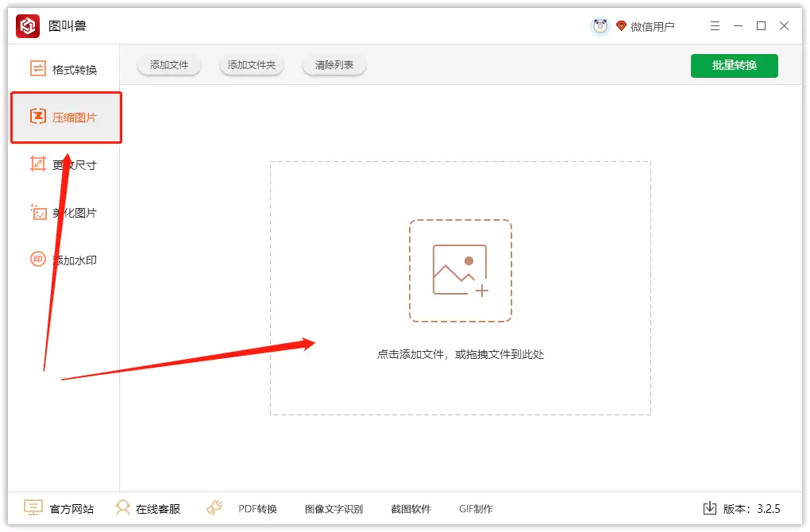
Task: Open the 在线客服 link
Action: pyautogui.click(x=158, y=509)
